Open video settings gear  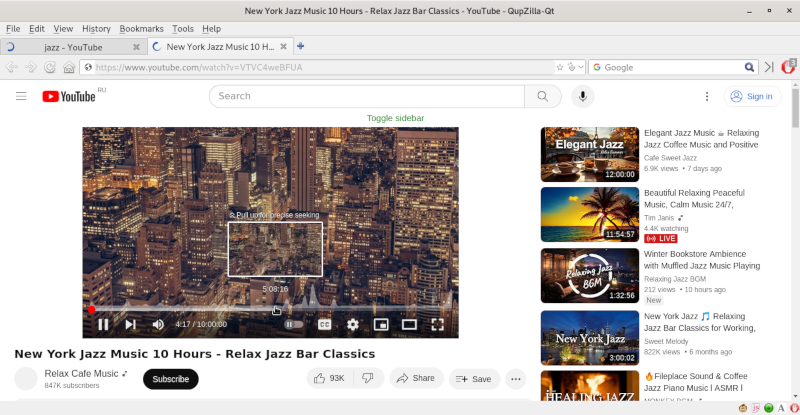pyautogui.click(x=353, y=324)
